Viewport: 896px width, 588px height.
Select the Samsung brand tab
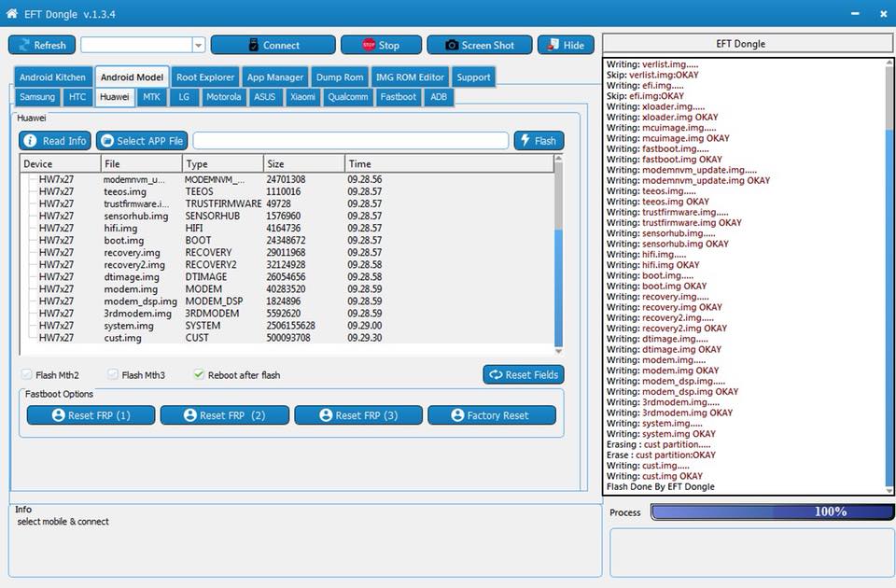[x=37, y=96]
